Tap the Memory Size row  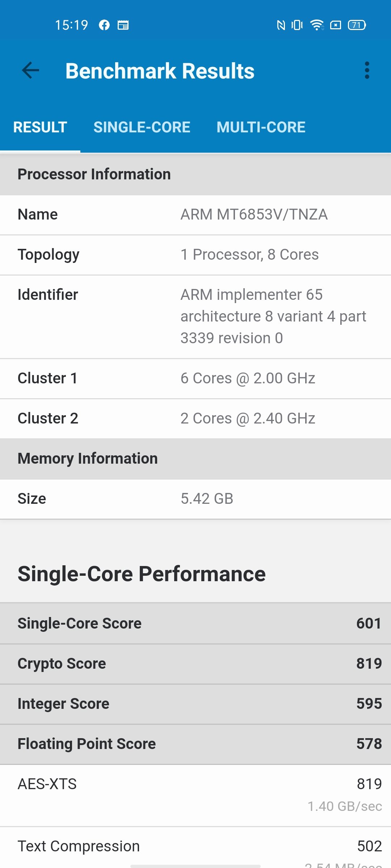point(195,499)
